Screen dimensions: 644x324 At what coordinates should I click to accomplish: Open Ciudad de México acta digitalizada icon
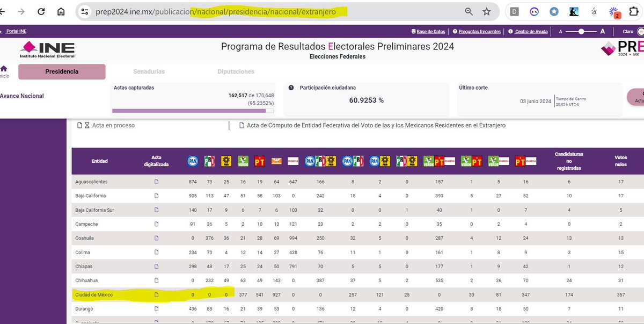157,294
